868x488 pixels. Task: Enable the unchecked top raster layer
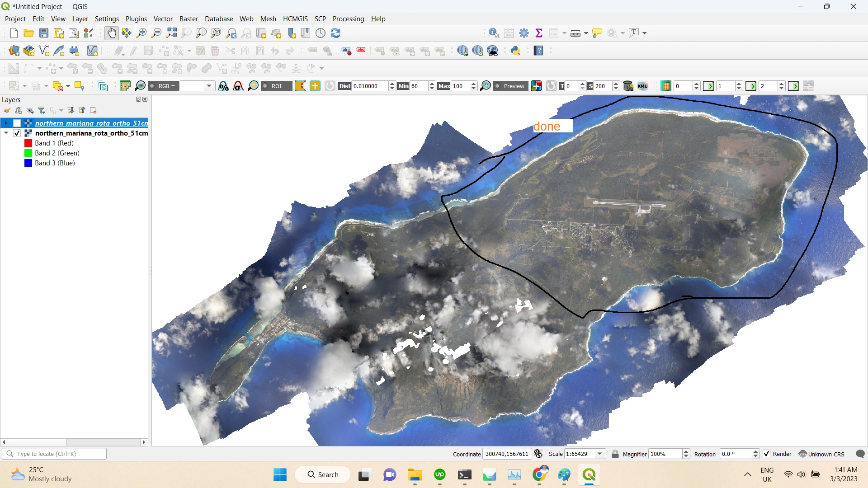coord(17,123)
